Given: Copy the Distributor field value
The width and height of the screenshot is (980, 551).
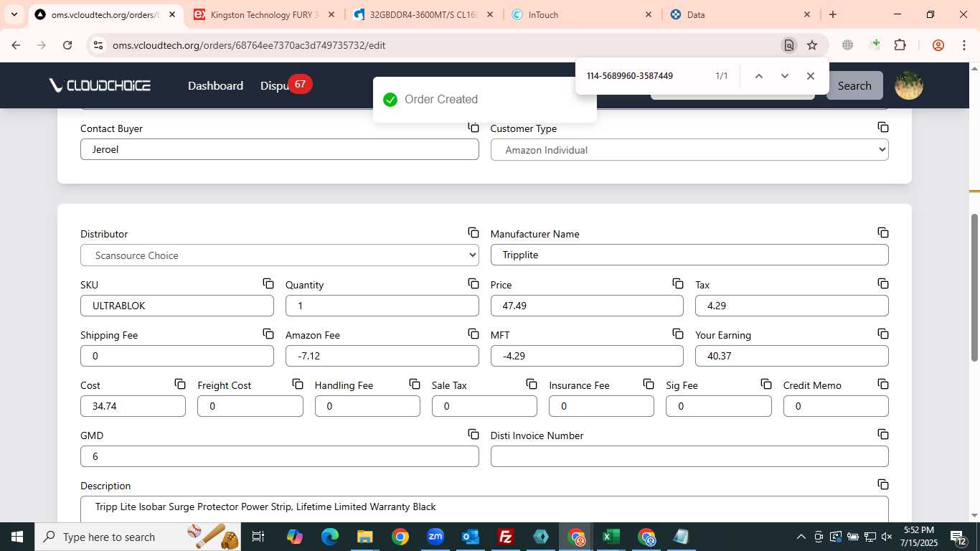Looking at the screenshot, I should point(473,233).
